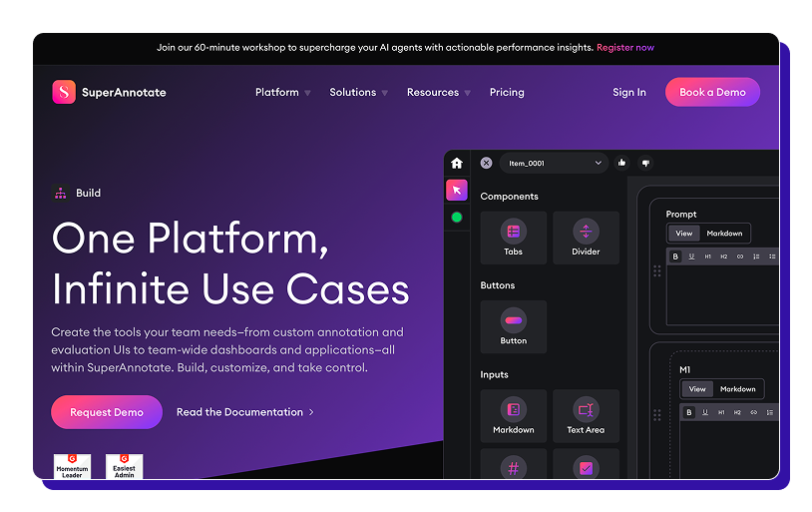Toggle bold in the M1 editor toolbar
The width and height of the screenshot is (812, 512).
(688, 412)
